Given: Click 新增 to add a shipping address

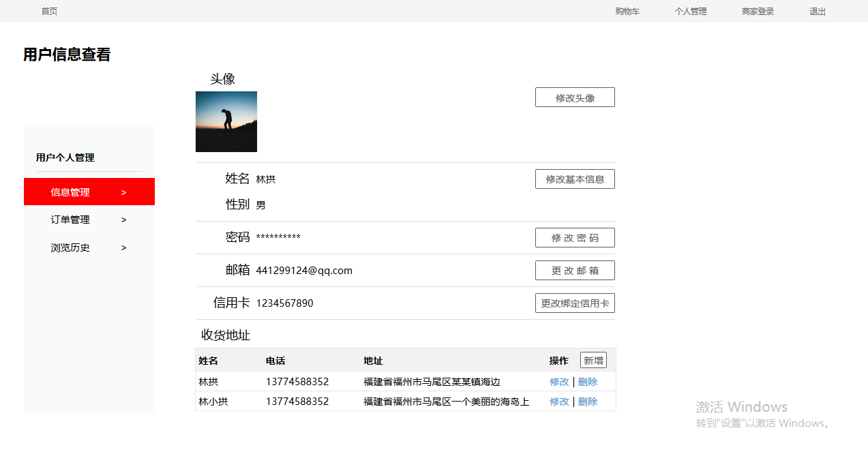Looking at the screenshot, I should 593,361.
